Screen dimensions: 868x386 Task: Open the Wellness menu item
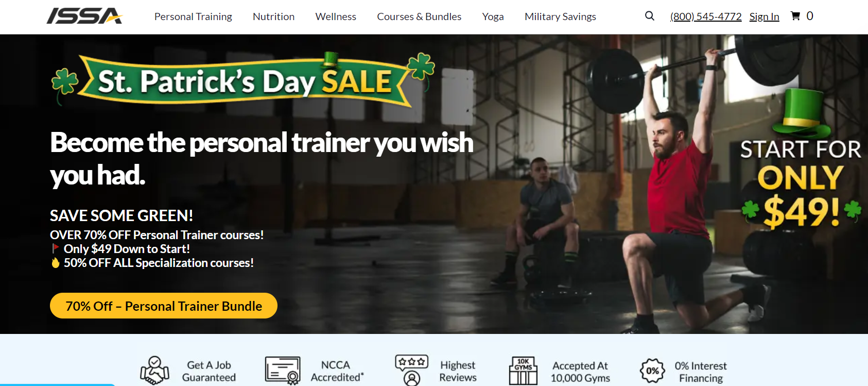(x=336, y=16)
